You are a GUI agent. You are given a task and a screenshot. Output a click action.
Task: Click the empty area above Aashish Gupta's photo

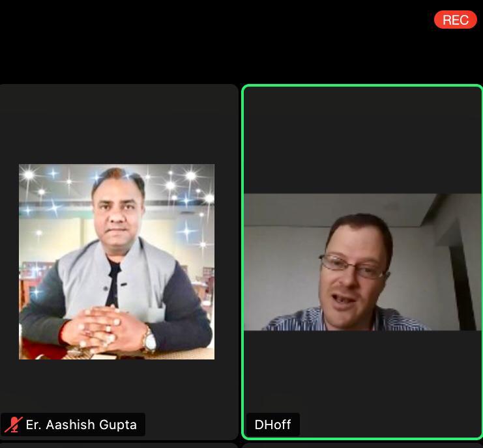(119, 124)
